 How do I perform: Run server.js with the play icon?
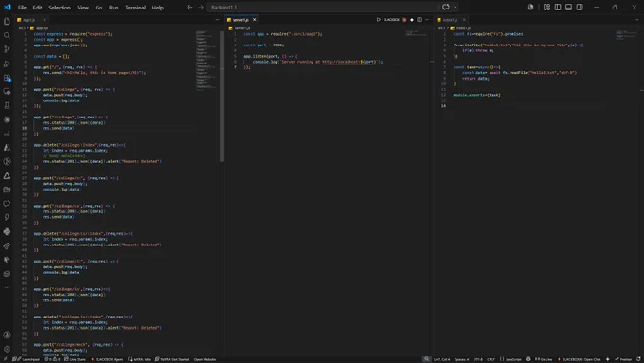378,19
